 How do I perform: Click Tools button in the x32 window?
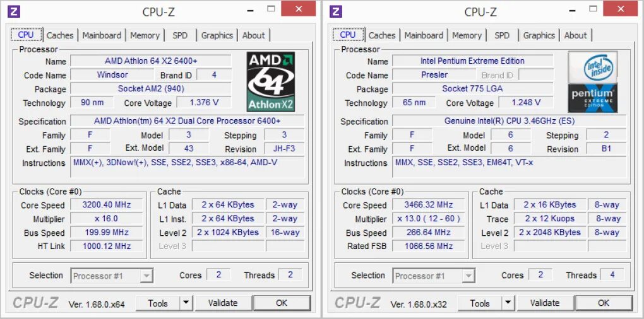tap(480, 303)
